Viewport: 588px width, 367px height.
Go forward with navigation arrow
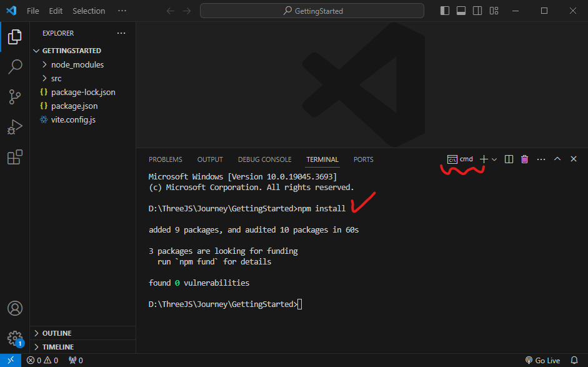click(x=187, y=11)
